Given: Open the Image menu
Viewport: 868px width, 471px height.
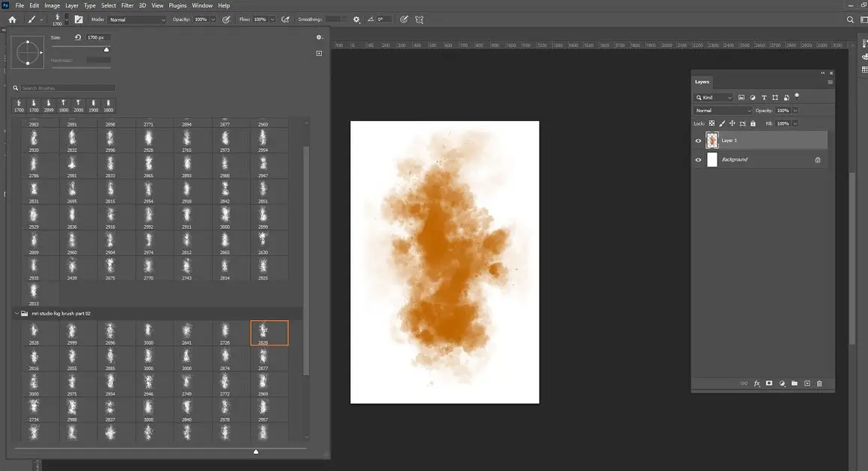Looking at the screenshot, I should 52,5.
